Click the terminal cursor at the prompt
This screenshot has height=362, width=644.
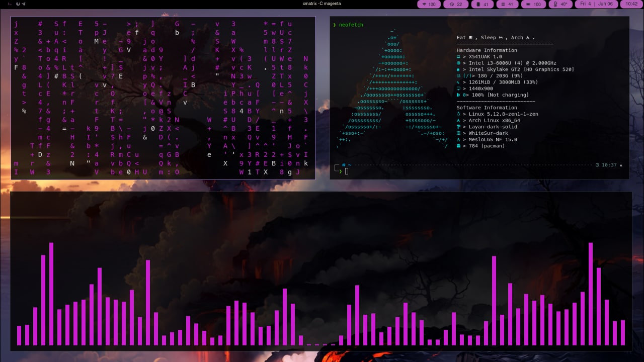tap(347, 171)
